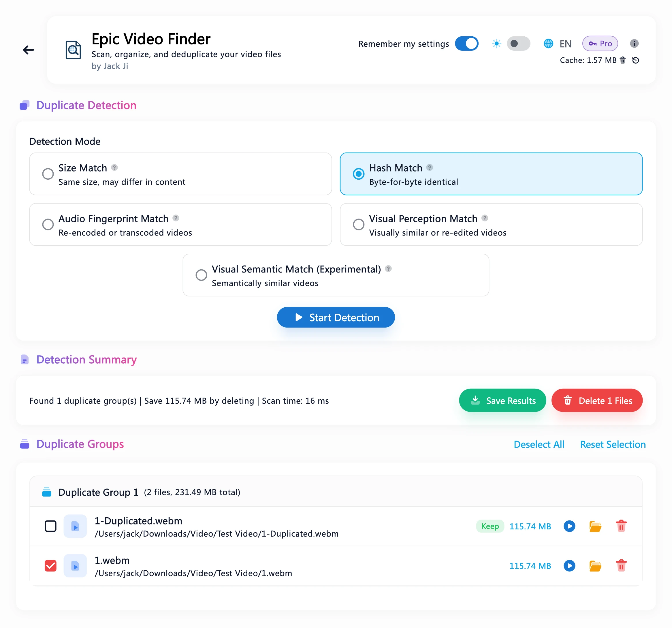Image resolution: width=672 pixels, height=628 pixels.
Task: Click the Epic Video Finder logo icon
Action: [73, 50]
